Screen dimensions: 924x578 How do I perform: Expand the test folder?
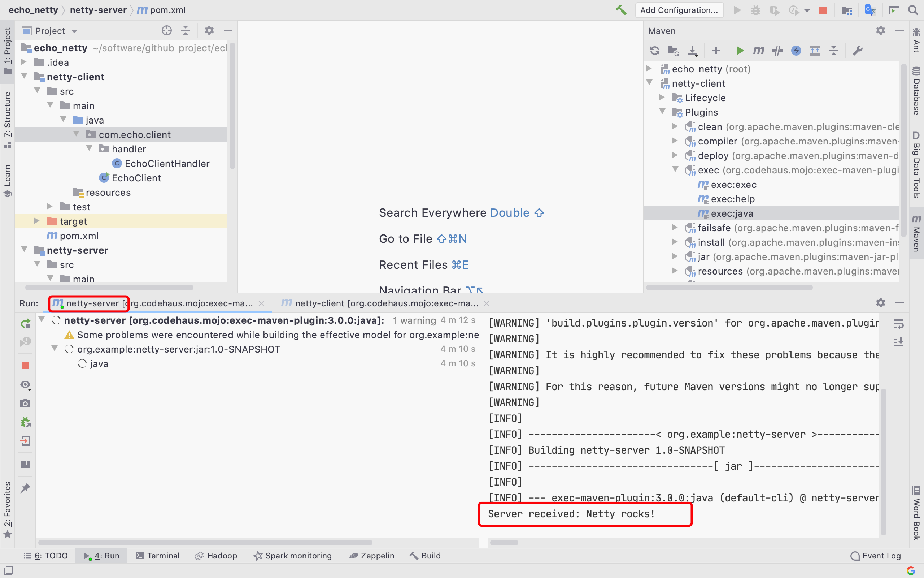50,206
